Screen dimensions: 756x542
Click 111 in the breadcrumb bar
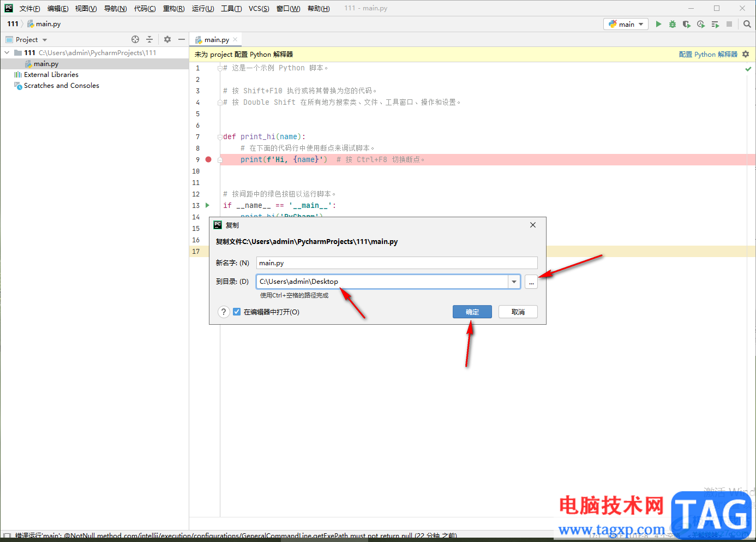[13, 24]
